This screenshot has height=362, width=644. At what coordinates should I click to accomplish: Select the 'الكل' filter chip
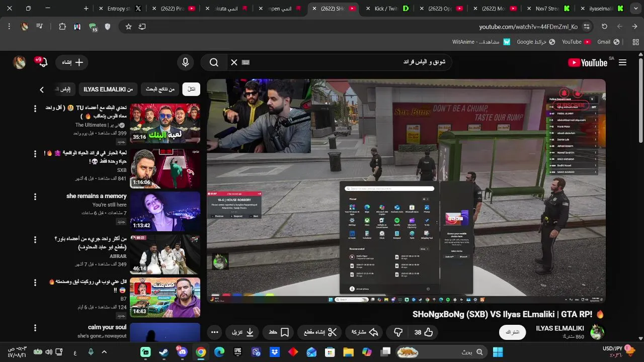pyautogui.click(x=191, y=89)
